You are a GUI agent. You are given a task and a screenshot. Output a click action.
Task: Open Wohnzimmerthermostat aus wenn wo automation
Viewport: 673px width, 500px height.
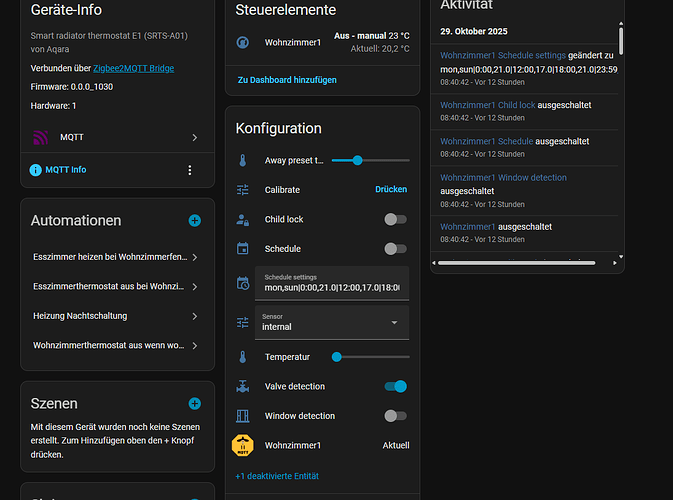coord(115,345)
